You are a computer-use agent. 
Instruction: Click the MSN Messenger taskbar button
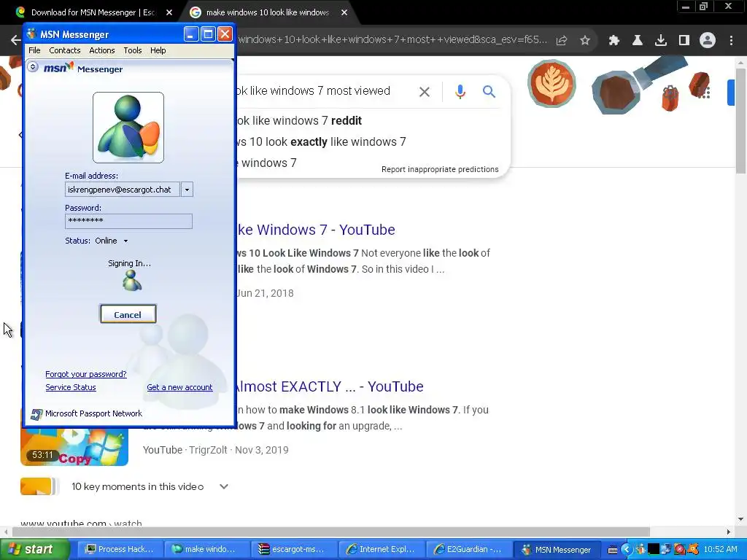557,550
